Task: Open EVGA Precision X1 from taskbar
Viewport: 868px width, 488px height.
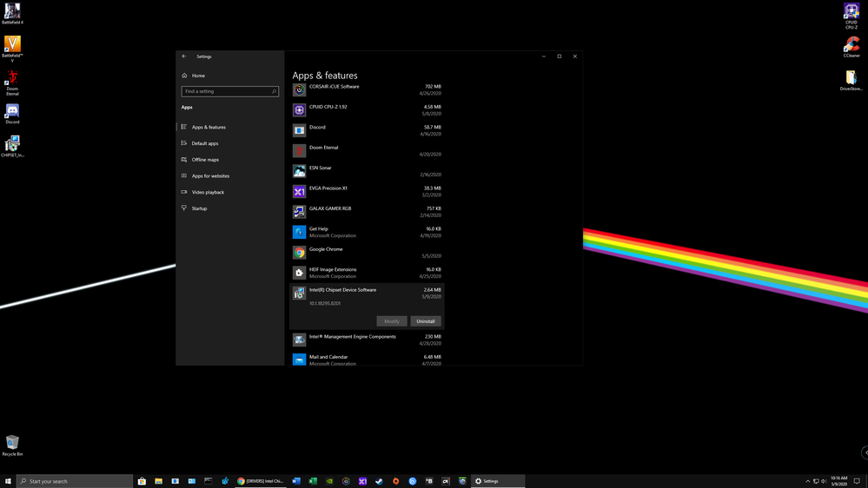Action: pos(362,481)
